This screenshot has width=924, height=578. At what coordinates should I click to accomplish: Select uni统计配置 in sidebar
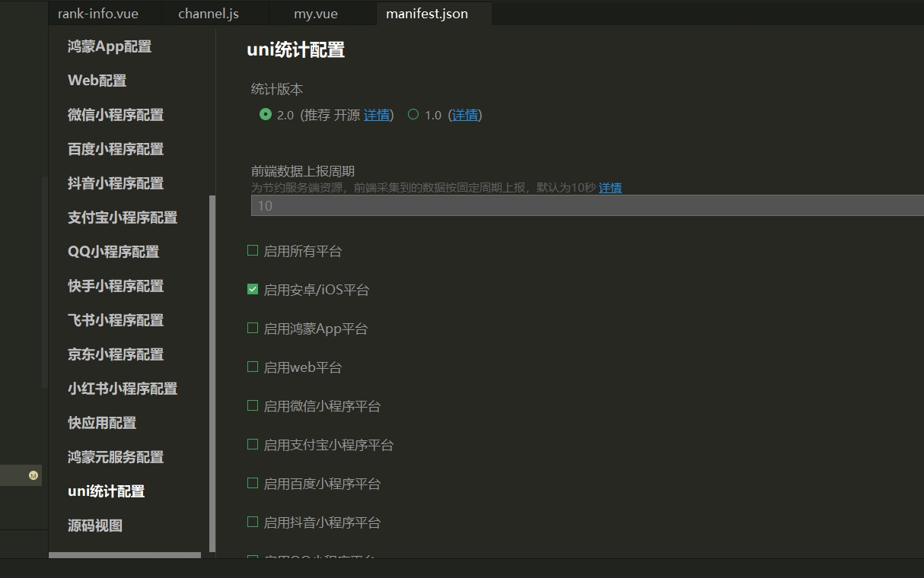[107, 491]
